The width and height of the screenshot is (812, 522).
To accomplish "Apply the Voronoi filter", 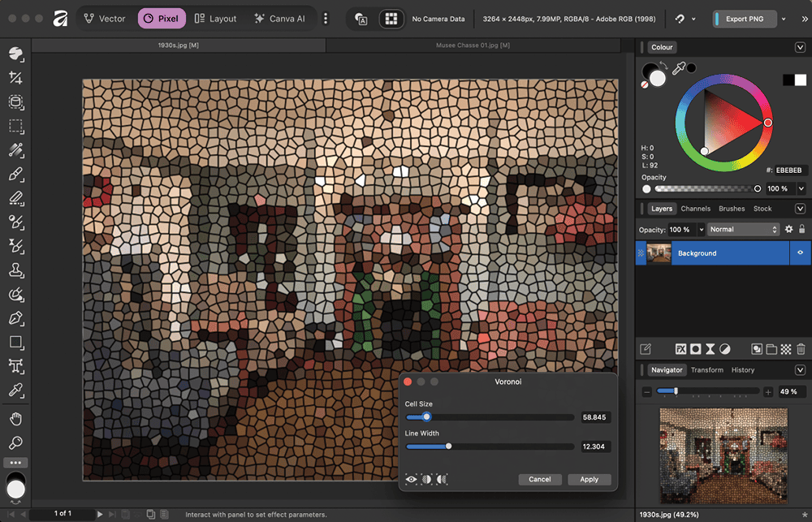I will [589, 480].
